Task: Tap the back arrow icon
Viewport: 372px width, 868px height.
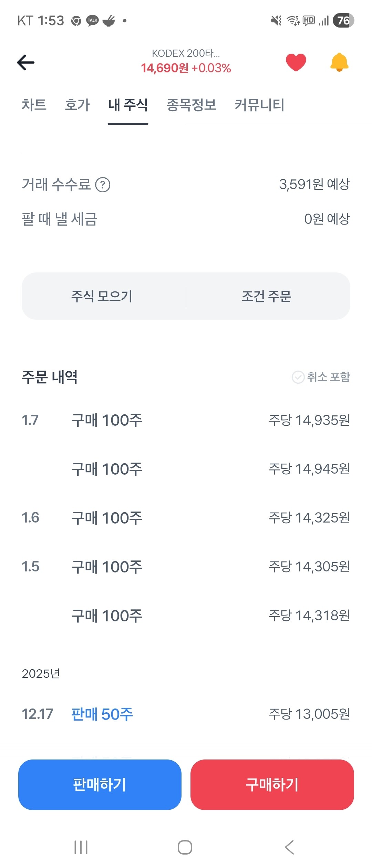Action: [x=26, y=62]
